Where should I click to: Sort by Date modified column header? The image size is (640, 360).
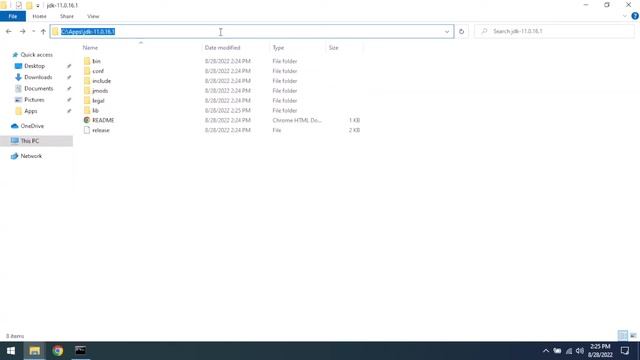pyautogui.click(x=222, y=48)
